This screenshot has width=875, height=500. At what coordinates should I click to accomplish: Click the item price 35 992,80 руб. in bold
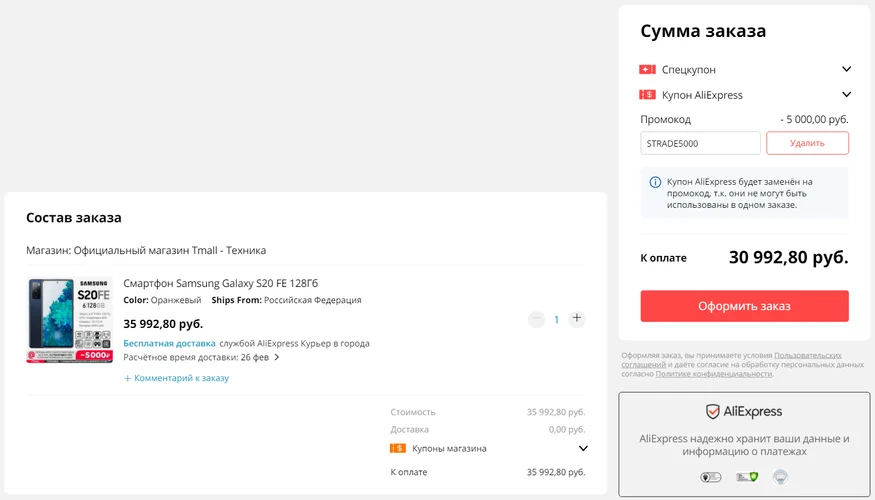pyautogui.click(x=163, y=324)
